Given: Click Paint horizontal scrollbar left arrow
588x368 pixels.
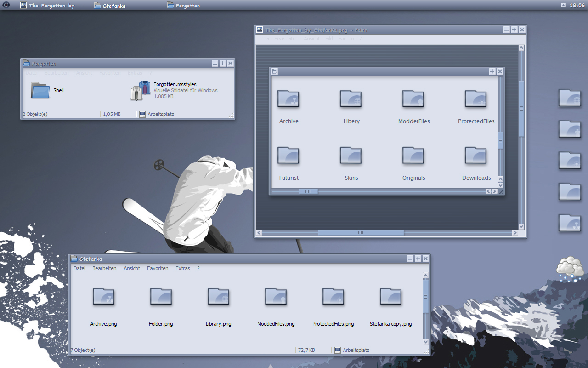Looking at the screenshot, I should click(259, 233).
